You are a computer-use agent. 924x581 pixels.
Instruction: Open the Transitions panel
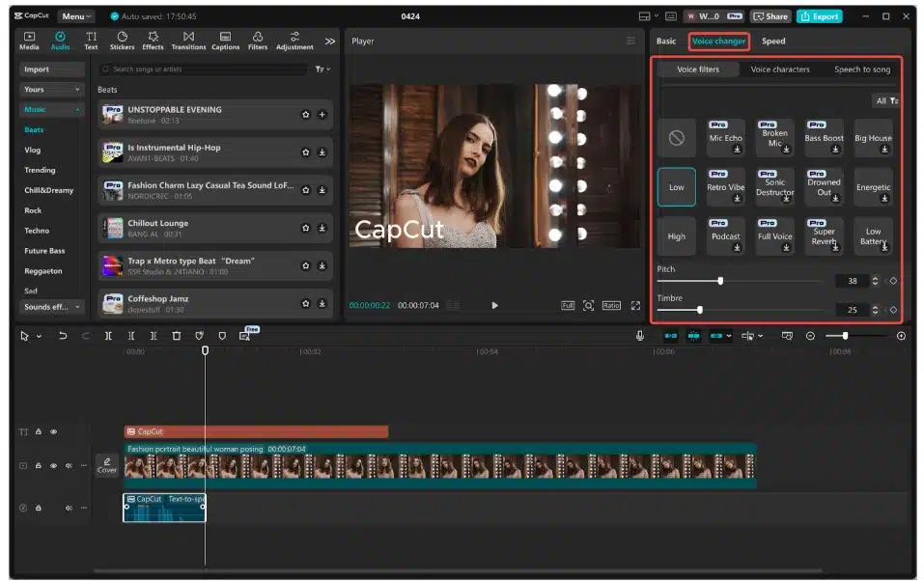pos(188,41)
